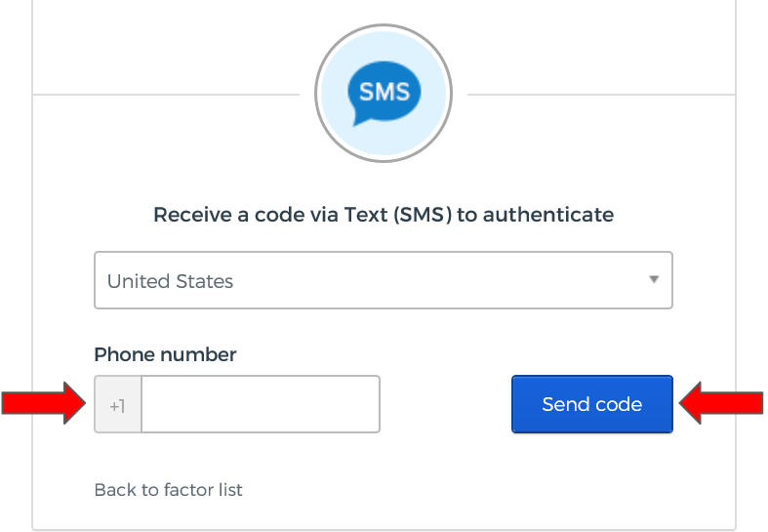The image size is (768, 532).
Task: Click the Phone number field label
Action: pos(165,354)
